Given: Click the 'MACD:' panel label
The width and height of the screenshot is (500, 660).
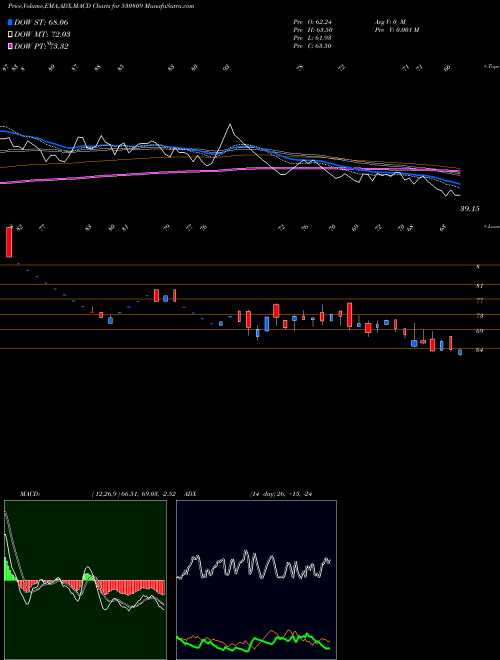Looking at the screenshot, I should [x=29, y=494].
